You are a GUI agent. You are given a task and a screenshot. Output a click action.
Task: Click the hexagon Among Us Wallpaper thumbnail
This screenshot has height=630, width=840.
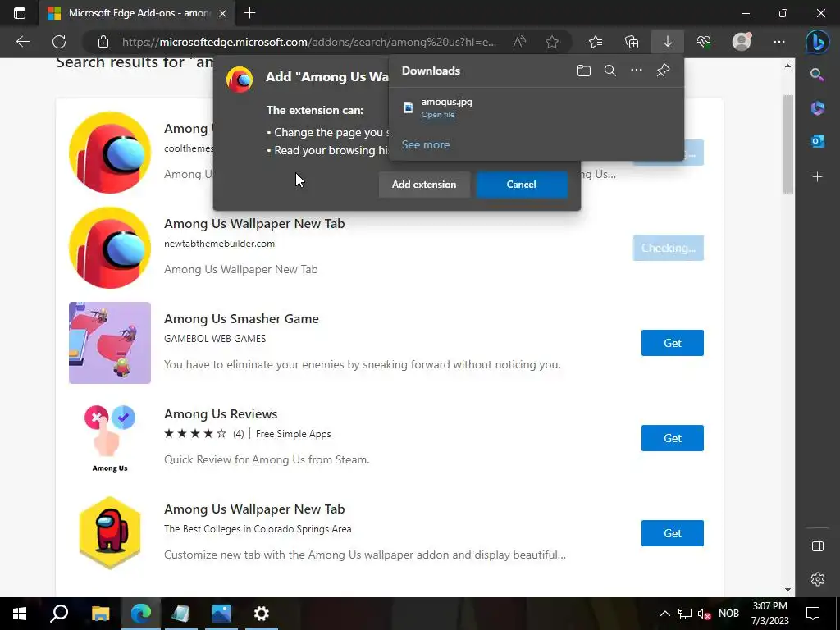[110, 533]
